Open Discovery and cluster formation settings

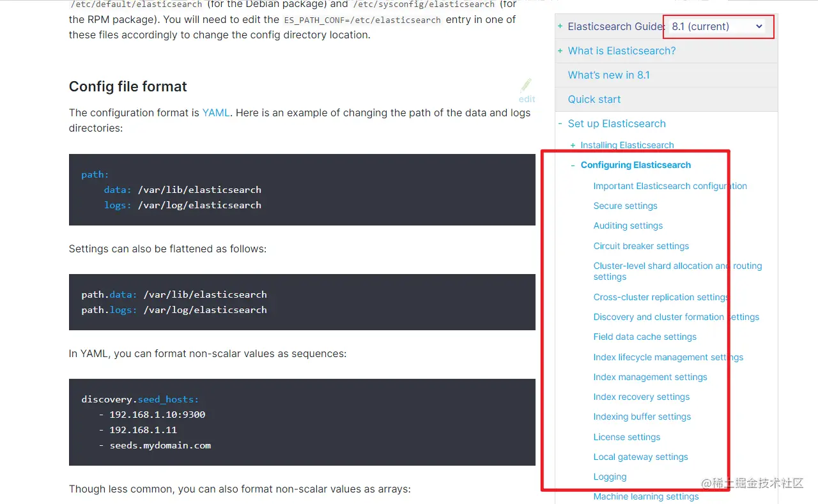tap(676, 317)
